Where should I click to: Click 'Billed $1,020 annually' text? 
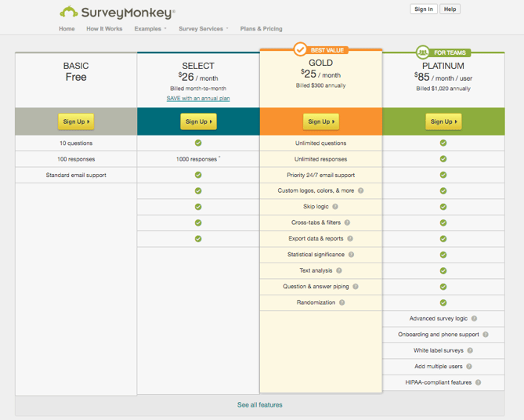click(443, 89)
